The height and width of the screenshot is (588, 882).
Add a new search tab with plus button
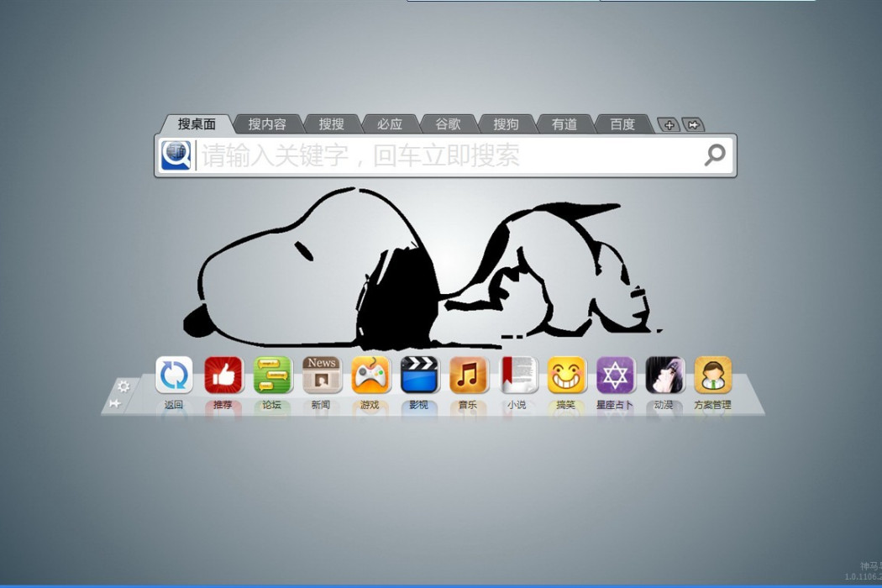[669, 125]
